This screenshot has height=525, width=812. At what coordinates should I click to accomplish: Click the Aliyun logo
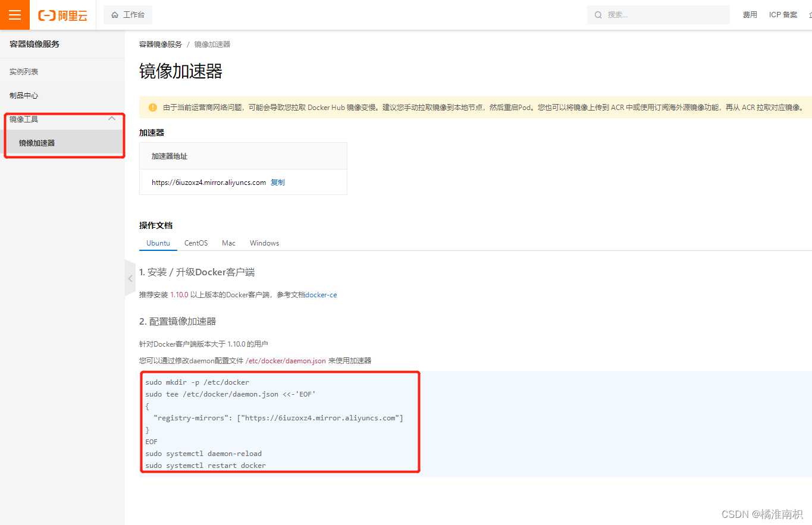tap(62, 15)
